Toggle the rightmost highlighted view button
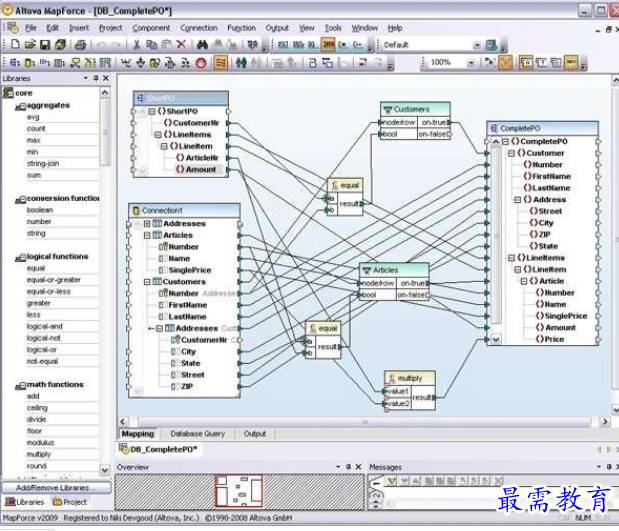 point(571,63)
